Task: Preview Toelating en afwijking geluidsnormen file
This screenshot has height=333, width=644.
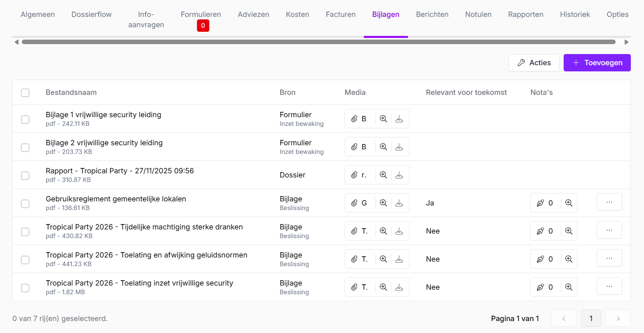Action: (x=383, y=259)
